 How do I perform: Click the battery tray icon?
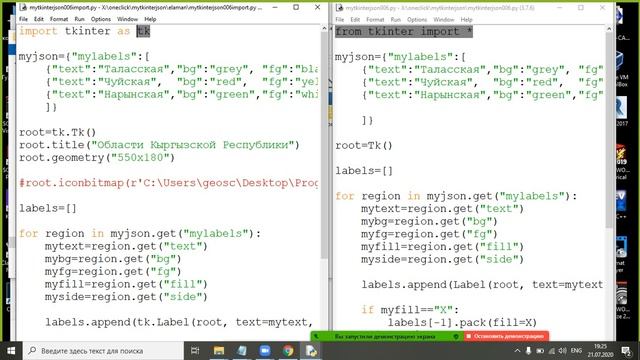click(540, 351)
